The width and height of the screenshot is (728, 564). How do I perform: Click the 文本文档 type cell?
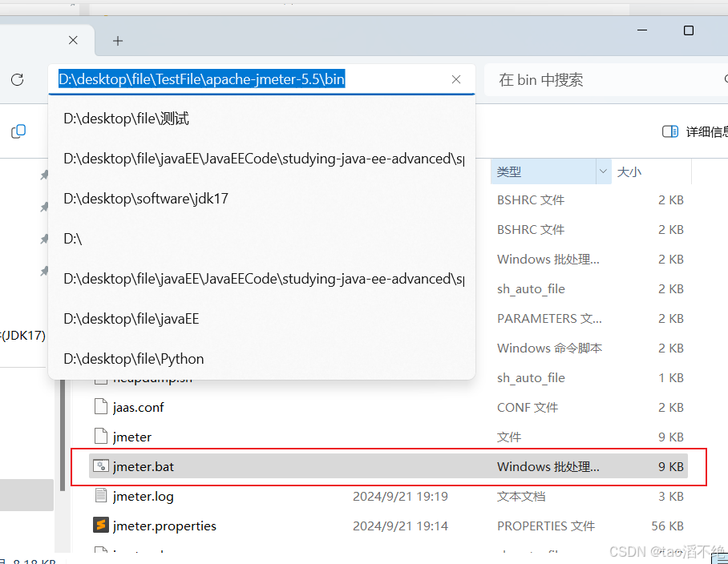tap(521, 496)
